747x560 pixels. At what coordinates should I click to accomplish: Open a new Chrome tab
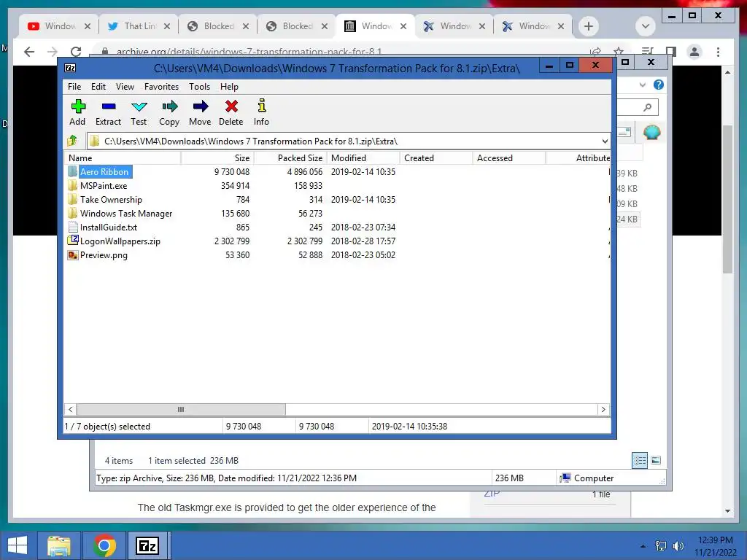tap(589, 26)
